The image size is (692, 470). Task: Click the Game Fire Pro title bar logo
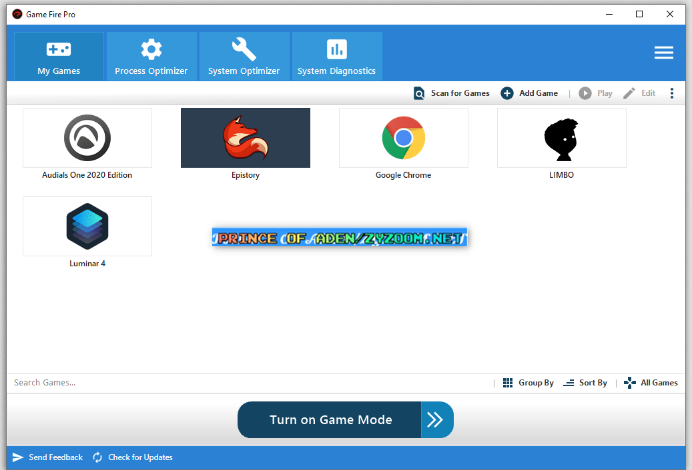(17, 14)
